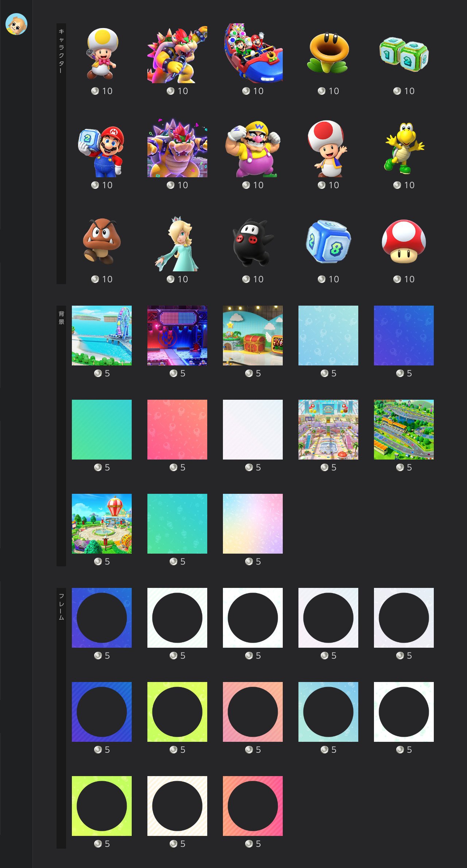
Task: Pick the treasure chest game show background
Action: 253,336
